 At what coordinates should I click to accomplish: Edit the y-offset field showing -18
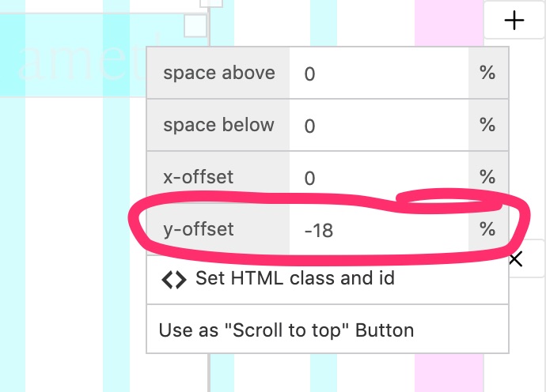pos(378,230)
